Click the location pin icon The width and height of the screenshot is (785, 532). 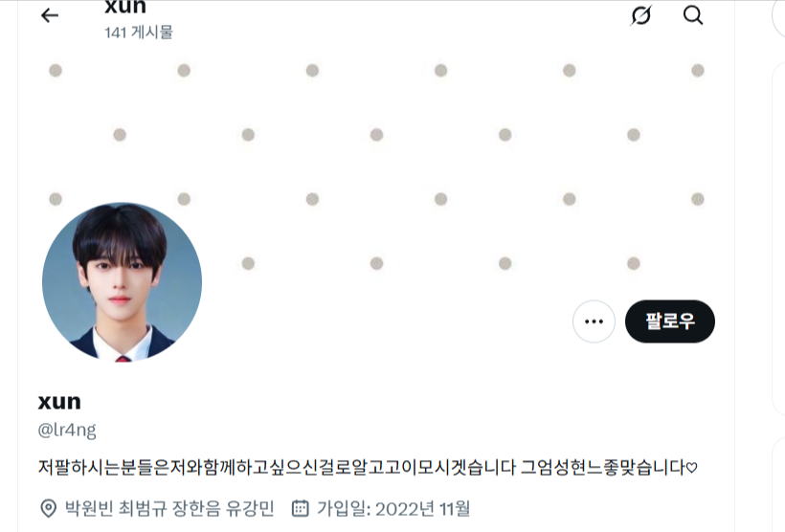[48, 508]
